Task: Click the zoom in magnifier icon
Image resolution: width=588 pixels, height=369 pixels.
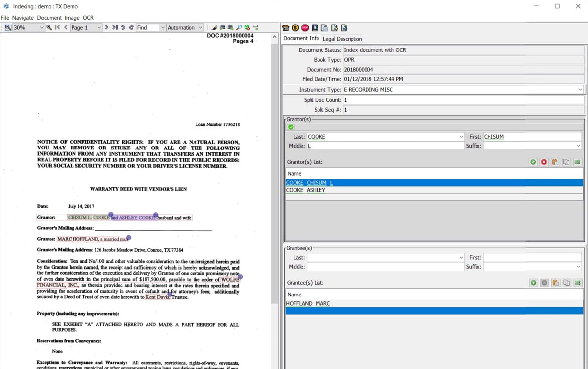Action: [x=49, y=28]
